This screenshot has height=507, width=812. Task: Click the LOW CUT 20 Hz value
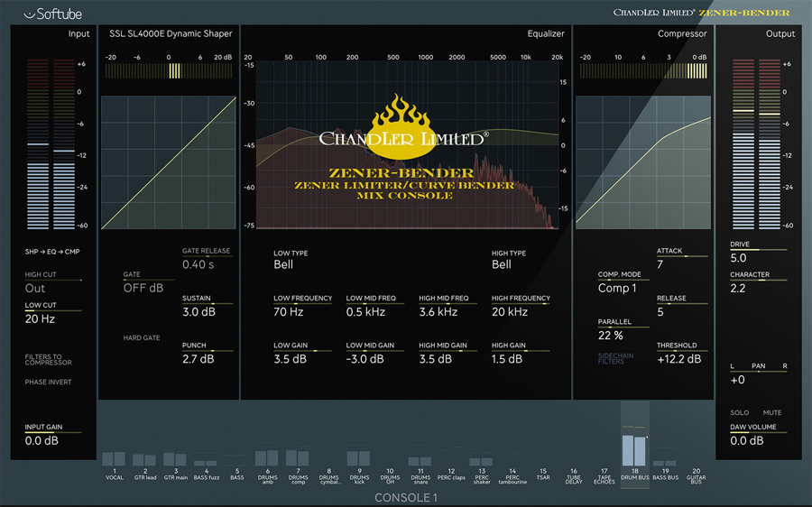[40, 318]
